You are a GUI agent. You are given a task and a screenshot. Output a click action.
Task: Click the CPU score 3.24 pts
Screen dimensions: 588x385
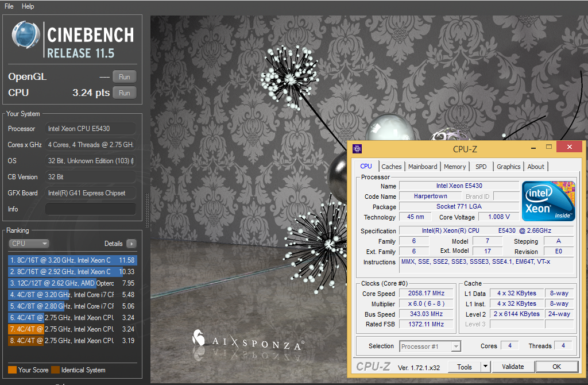coord(91,93)
